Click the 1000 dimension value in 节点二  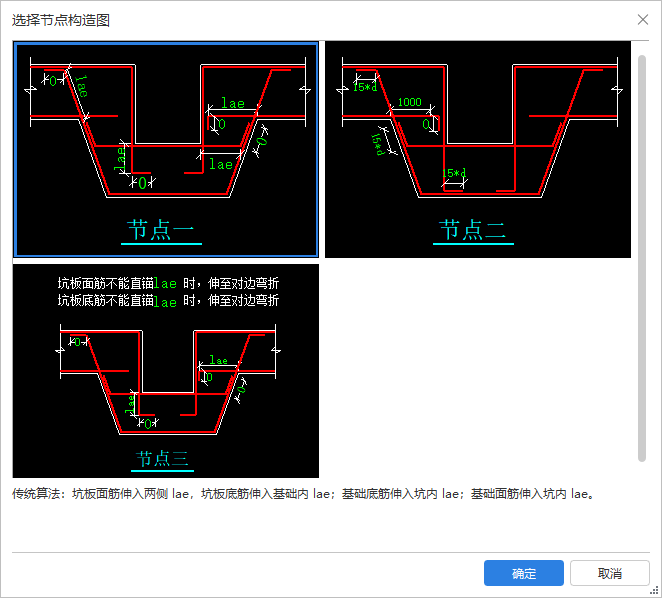(x=410, y=102)
